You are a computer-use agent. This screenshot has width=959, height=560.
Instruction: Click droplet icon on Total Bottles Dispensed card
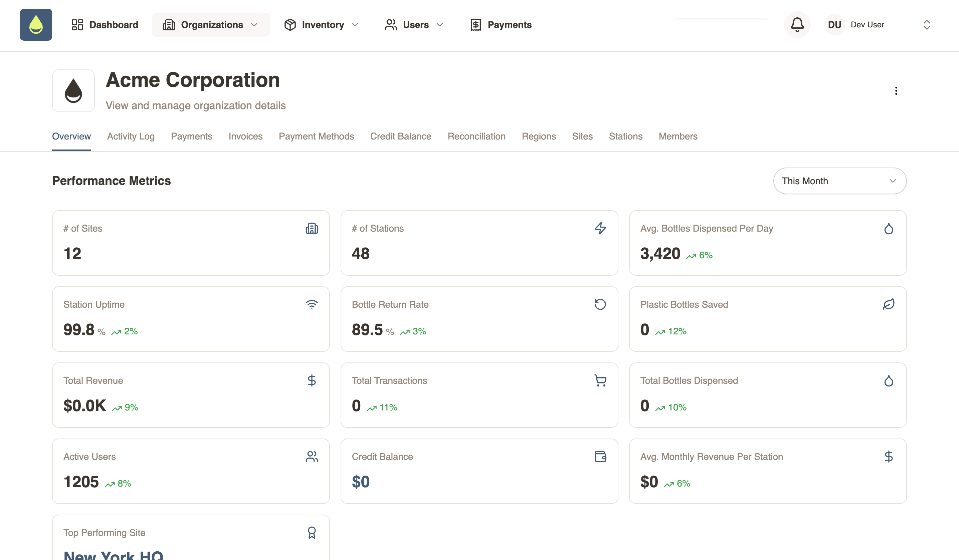889,380
